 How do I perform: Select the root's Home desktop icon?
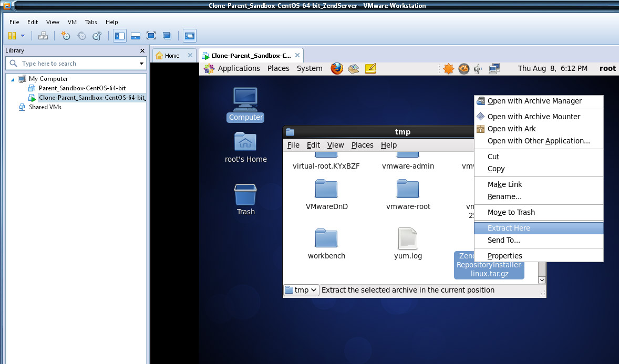[x=245, y=147]
